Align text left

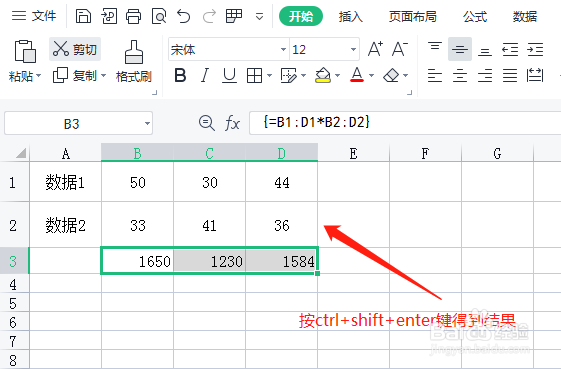435,76
